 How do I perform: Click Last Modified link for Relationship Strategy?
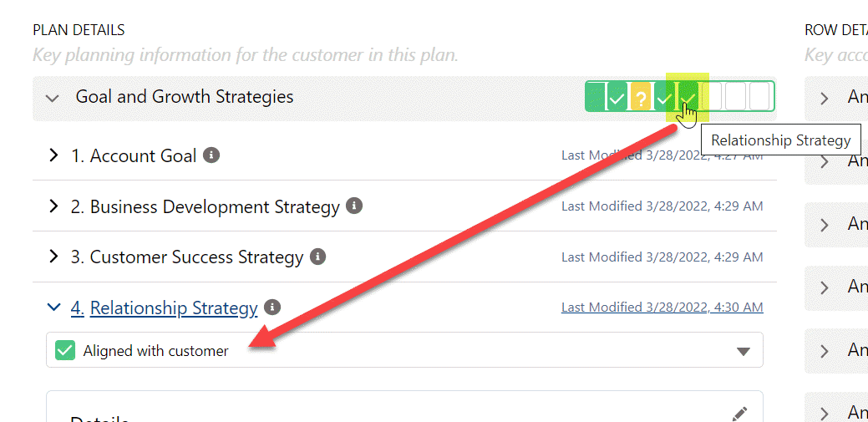[662, 307]
